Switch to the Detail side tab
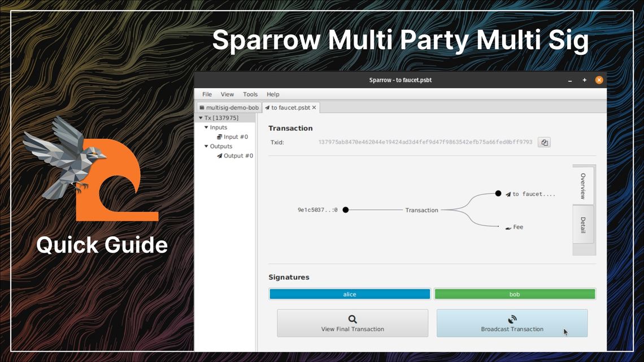 [583, 225]
